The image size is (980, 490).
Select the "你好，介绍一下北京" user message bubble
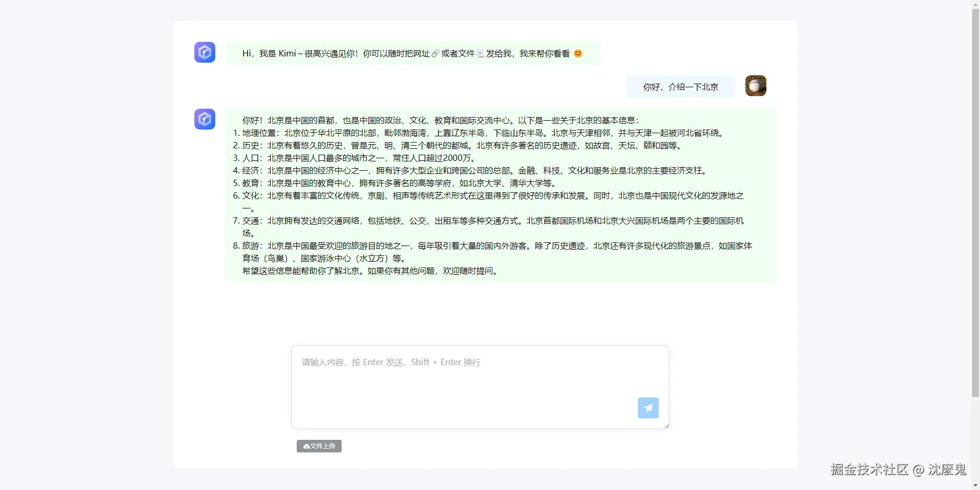pyautogui.click(x=680, y=87)
